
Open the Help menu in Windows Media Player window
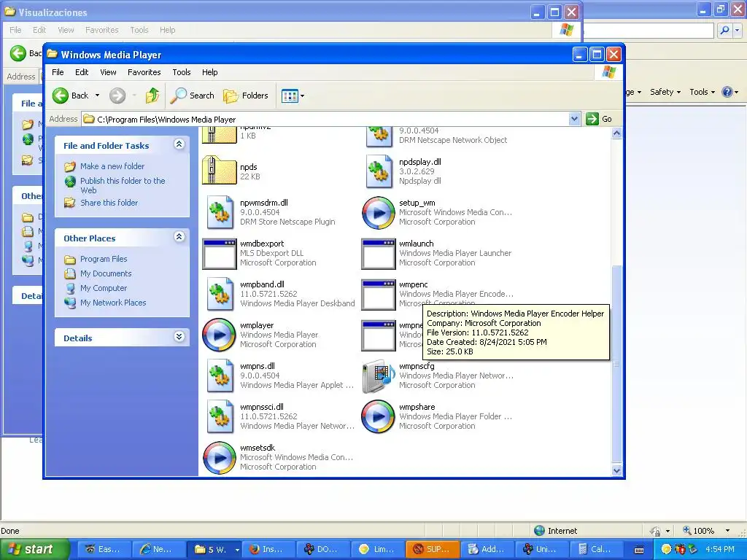pyautogui.click(x=209, y=72)
